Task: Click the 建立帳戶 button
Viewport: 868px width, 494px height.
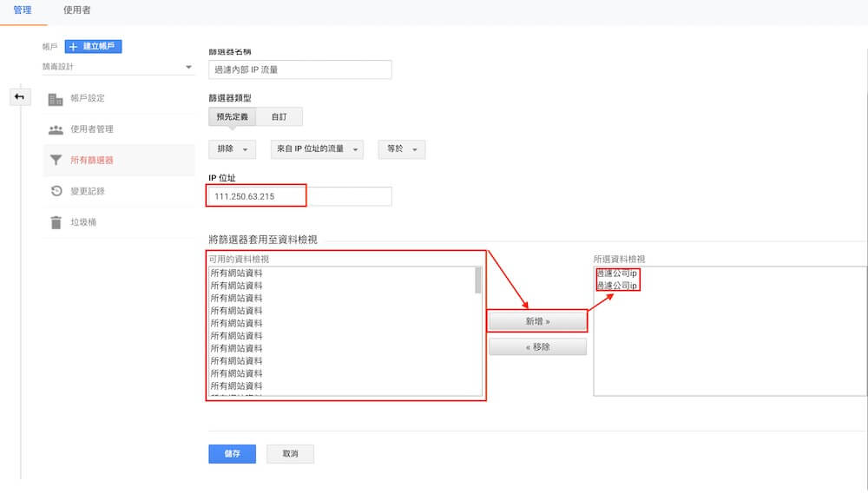Action: point(94,47)
